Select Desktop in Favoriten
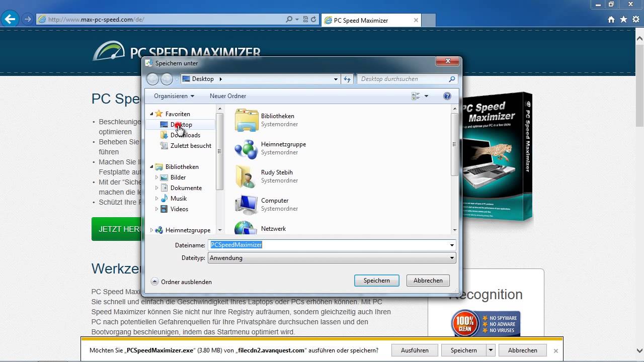This screenshot has width=644, height=362. [x=181, y=125]
